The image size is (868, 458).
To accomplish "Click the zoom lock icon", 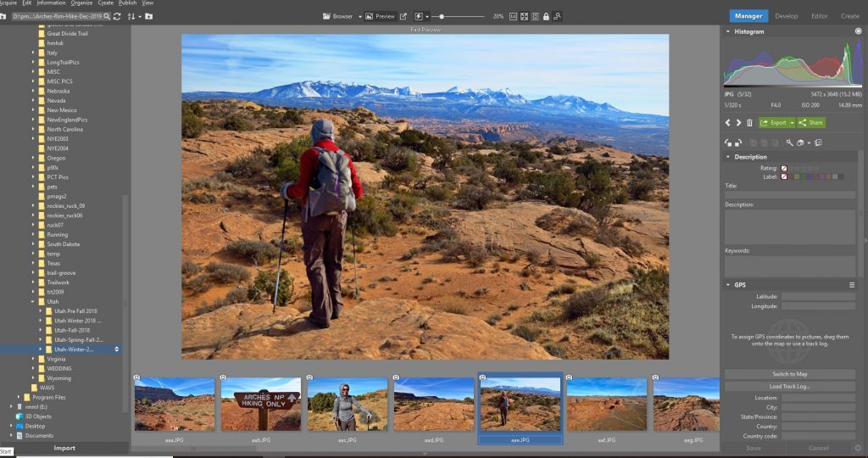I will point(546,16).
